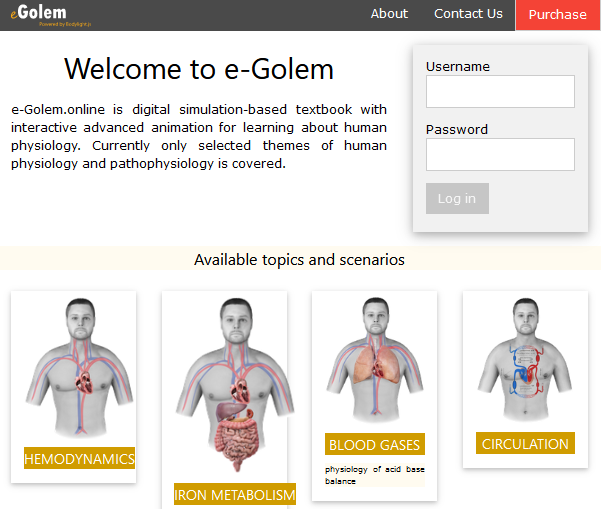Image resolution: width=601 pixels, height=509 pixels.
Task: Open the Iron Metabolism digestive illustration
Action: coord(235,385)
